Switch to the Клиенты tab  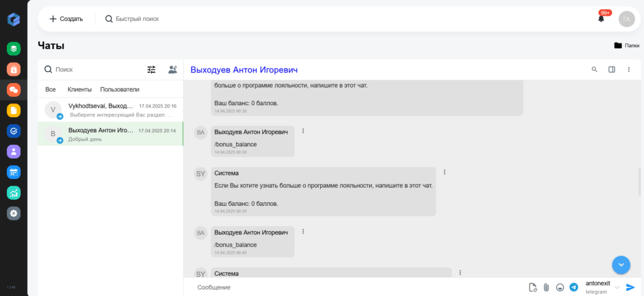coord(80,89)
